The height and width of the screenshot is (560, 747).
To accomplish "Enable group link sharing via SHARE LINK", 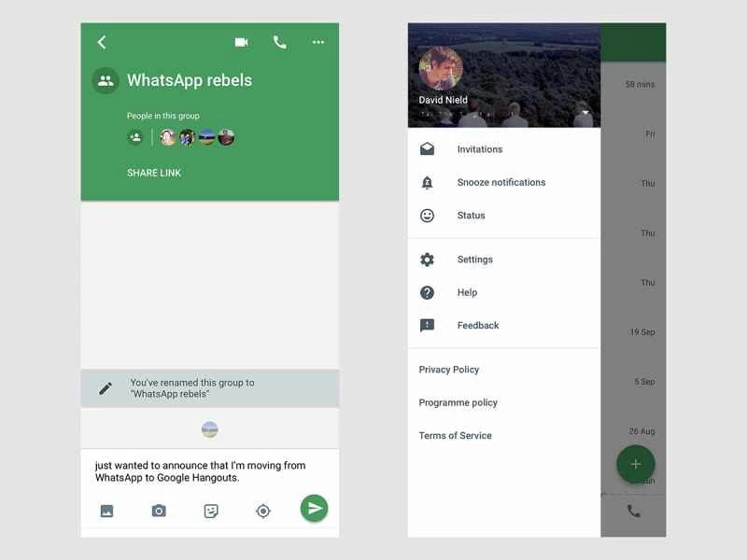I will coord(153,173).
